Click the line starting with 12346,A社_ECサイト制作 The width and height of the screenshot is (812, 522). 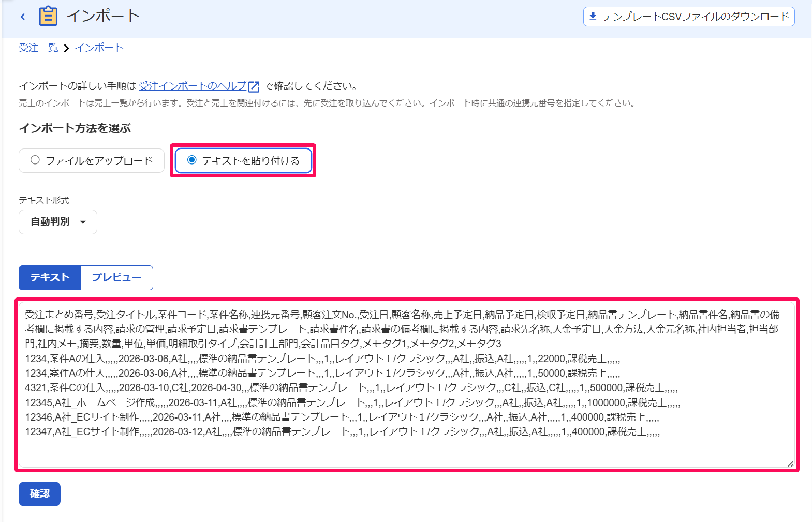click(x=342, y=417)
